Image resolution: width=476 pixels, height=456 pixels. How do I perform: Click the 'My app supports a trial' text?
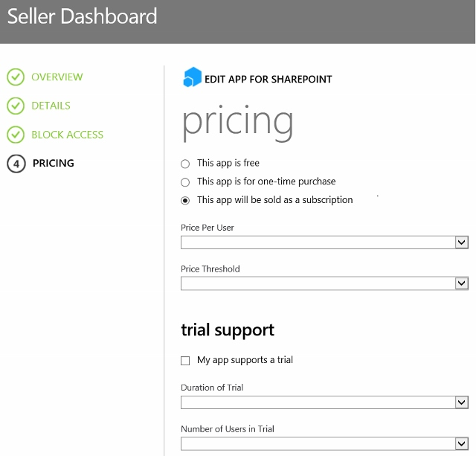(245, 360)
